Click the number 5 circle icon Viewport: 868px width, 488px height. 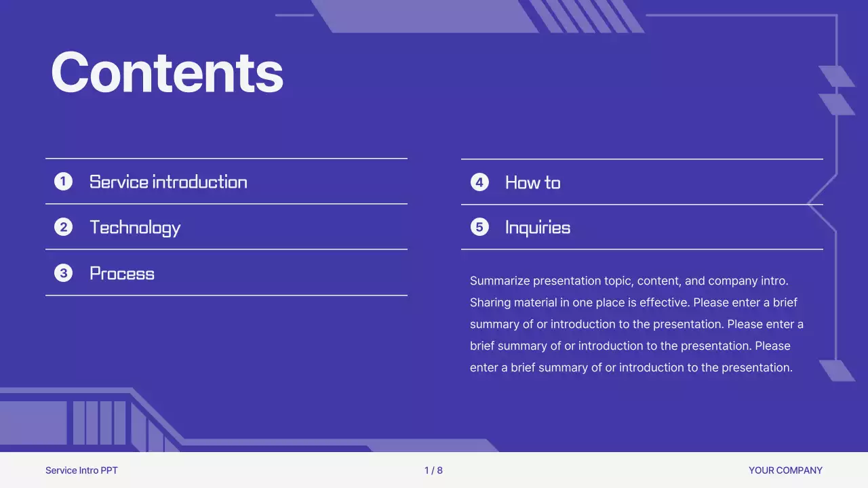click(x=479, y=227)
